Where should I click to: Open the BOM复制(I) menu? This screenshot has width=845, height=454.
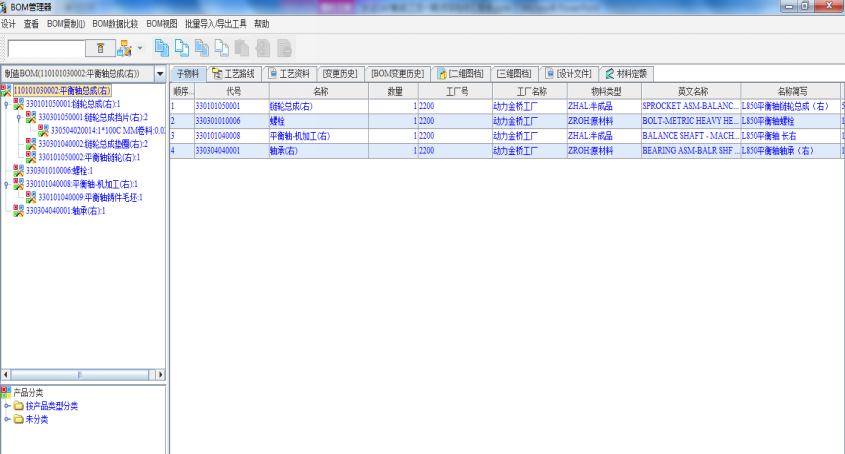[66, 24]
